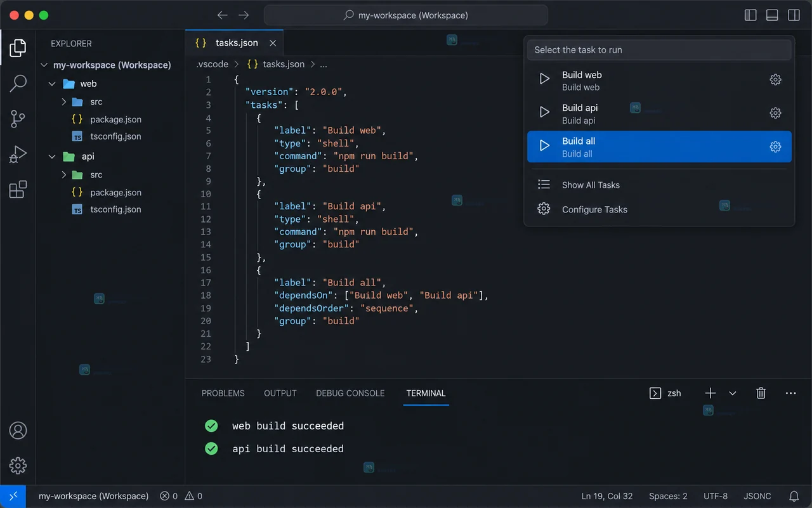Open the terminal launch profile dropdown arrow
This screenshot has height=508, width=812.
coord(733,393)
